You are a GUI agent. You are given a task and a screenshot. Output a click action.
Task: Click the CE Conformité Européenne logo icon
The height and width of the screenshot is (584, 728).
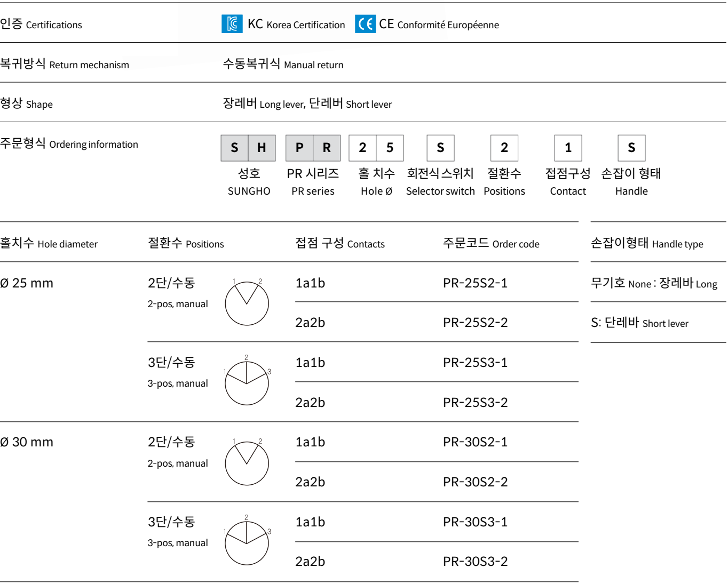[365, 24]
